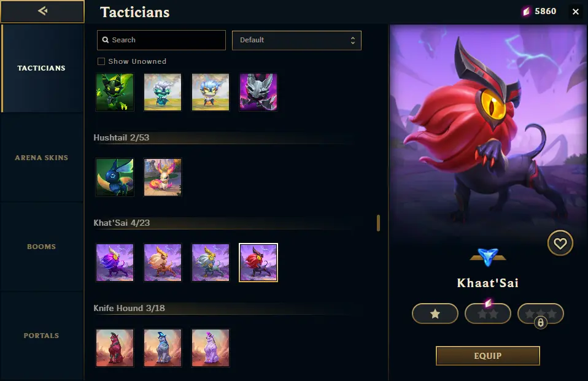Enable the Show Unowned checkbox

101,61
